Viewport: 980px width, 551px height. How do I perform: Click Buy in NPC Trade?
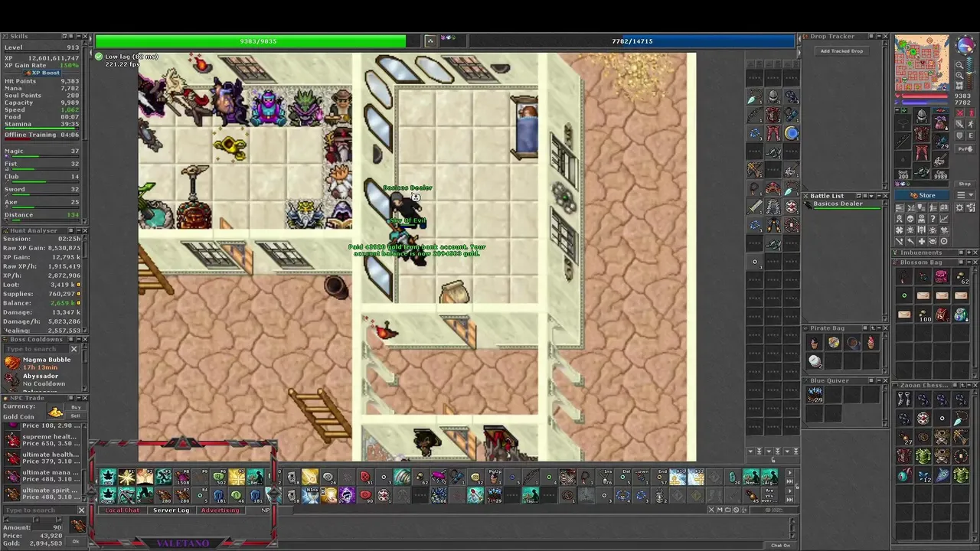[x=76, y=407]
